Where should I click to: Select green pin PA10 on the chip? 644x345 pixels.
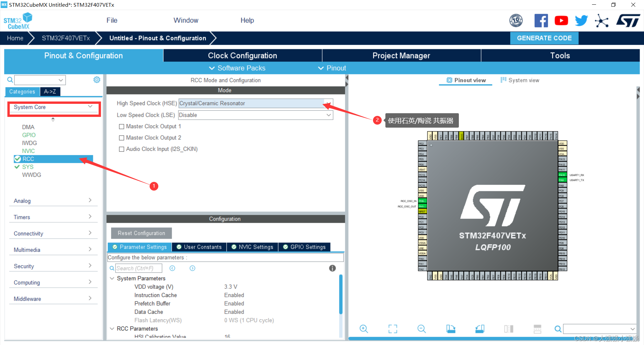click(562, 175)
